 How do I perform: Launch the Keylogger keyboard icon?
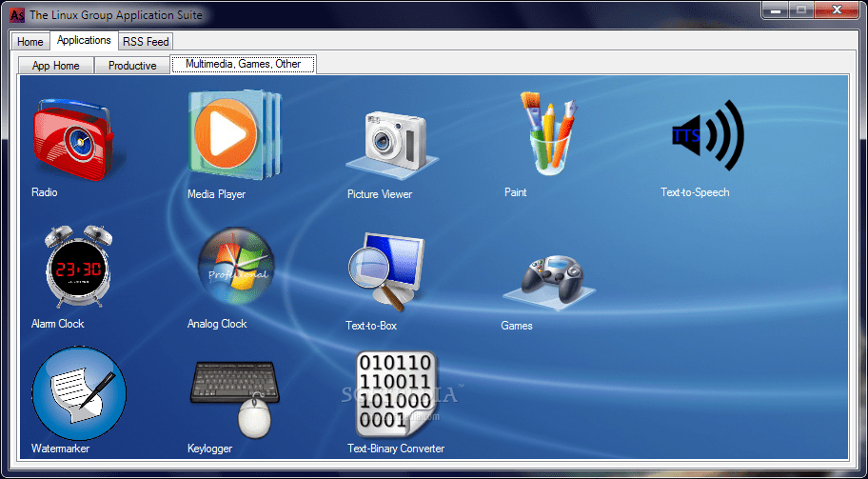tap(235, 399)
